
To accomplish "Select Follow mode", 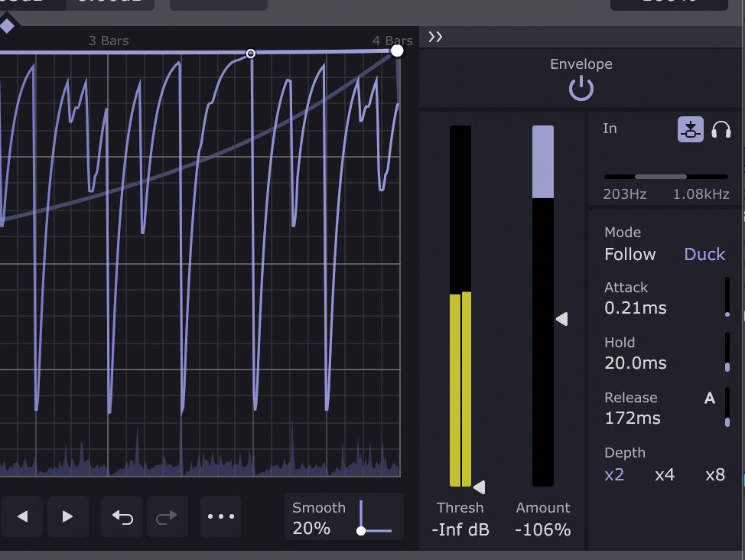I will [x=630, y=254].
